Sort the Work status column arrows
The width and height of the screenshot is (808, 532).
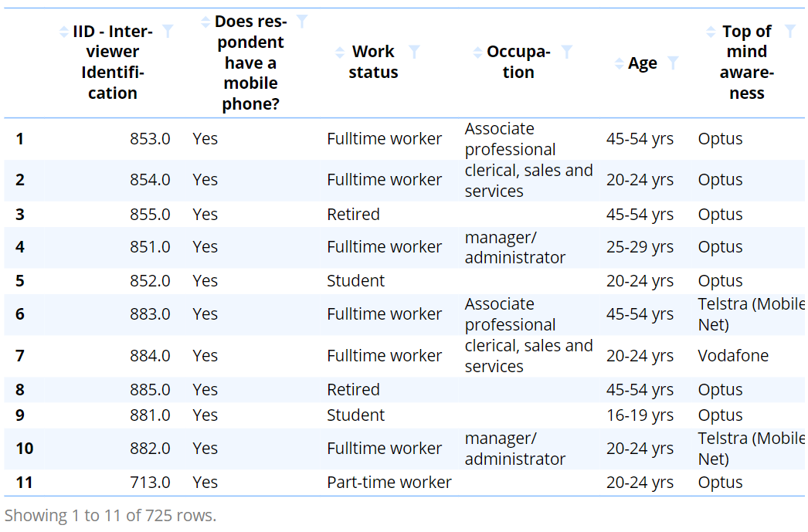click(x=340, y=53)
